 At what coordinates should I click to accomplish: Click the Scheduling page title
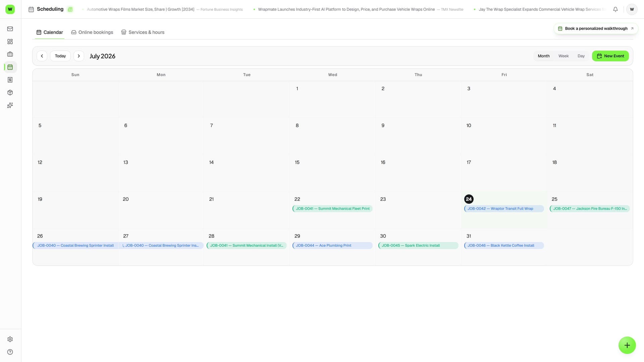pyautogui.click(x=50, y=9)
